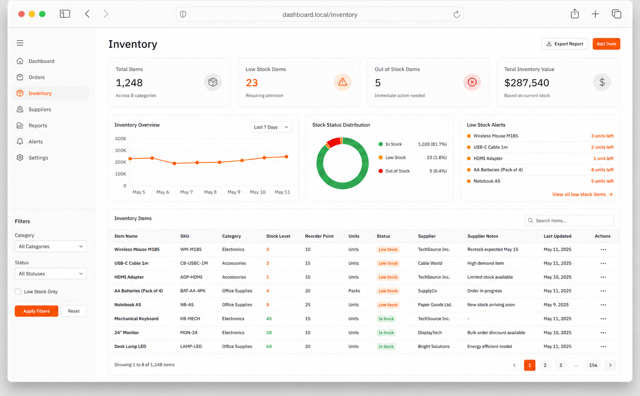This screenshot has width=640, height=396.
Task: Jump to last page 156
Action: pos(593,365)
